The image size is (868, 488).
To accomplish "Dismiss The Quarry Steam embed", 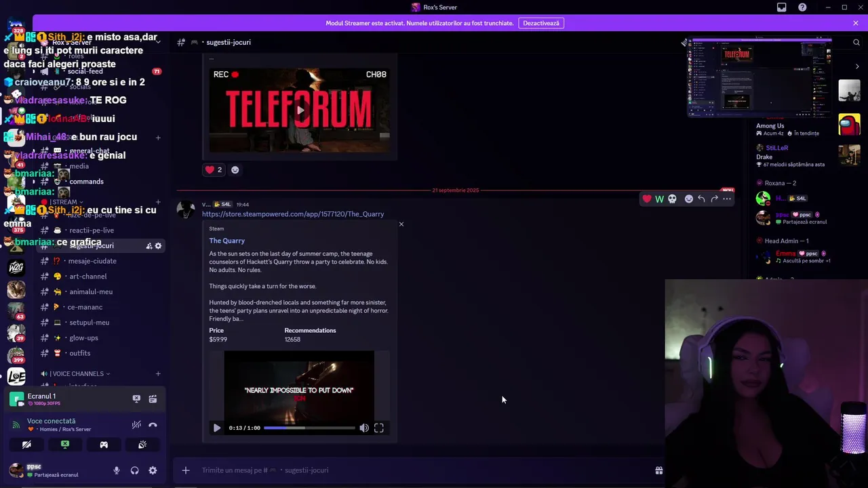I will [401, 224].
